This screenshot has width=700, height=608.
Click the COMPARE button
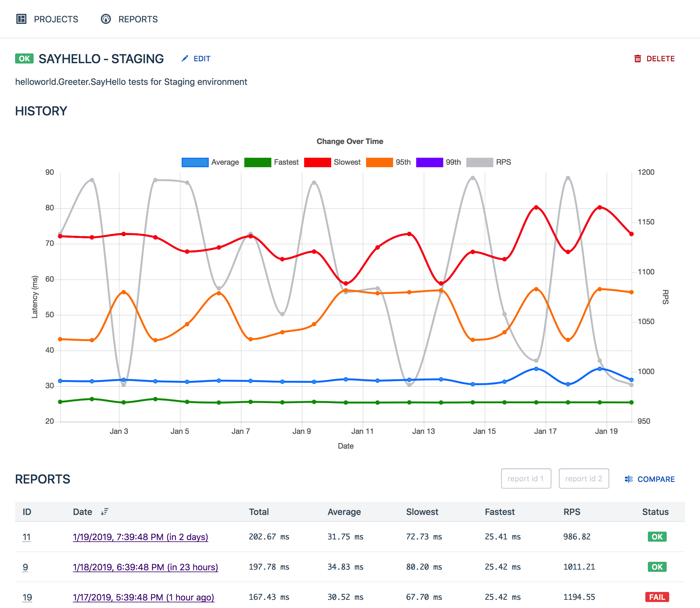tap(656, 479)
